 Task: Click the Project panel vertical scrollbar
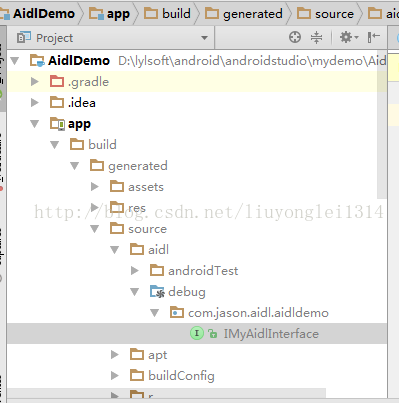coord(382,124)
